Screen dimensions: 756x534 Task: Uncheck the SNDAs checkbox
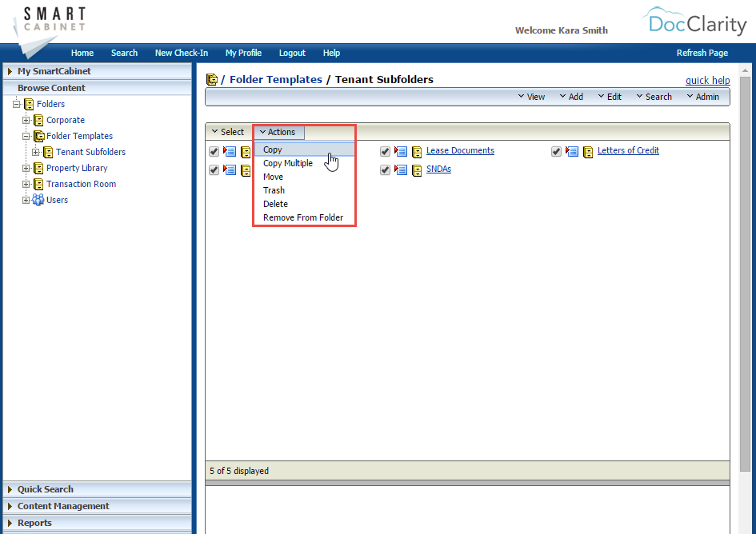[x=385, y=169]
